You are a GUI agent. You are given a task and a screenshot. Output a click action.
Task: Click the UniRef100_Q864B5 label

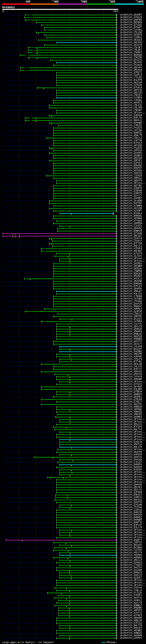(x=131, y=618)
